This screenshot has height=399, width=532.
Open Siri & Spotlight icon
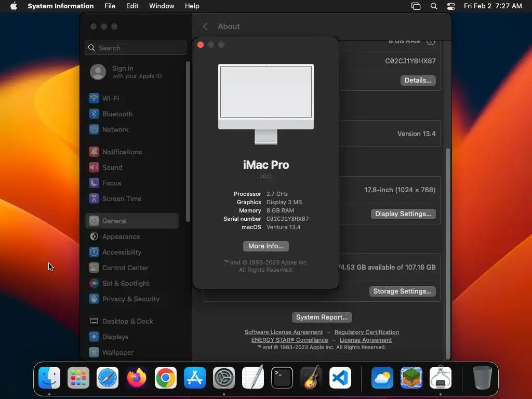click(94, 283)
